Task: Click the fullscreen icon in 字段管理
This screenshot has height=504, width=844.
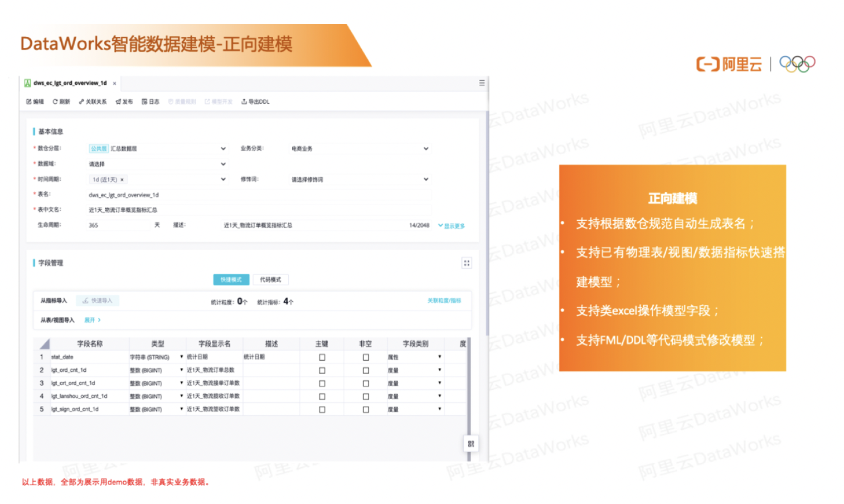Action: [467, 263]
